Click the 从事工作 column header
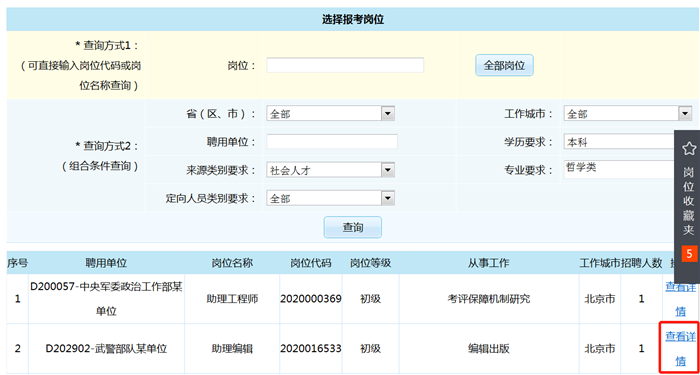The width and height of the screenshot is (700, 375). click(489, 263)
